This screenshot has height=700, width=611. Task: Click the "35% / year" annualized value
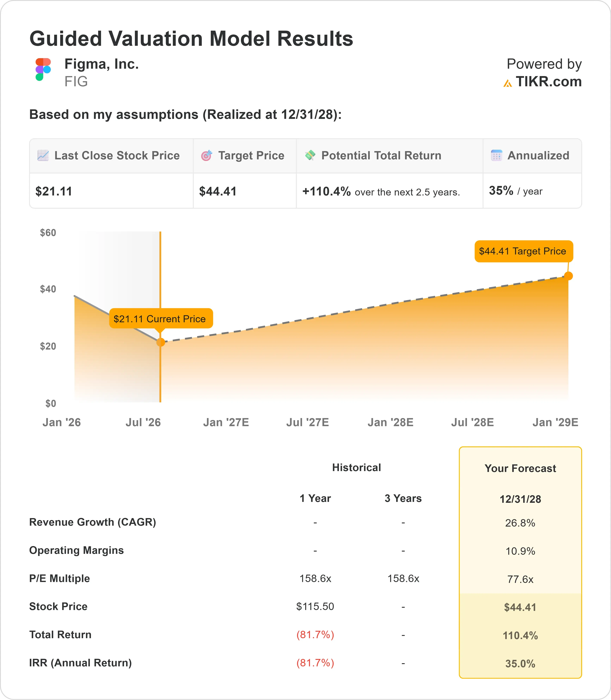click(x=516, y=191)
